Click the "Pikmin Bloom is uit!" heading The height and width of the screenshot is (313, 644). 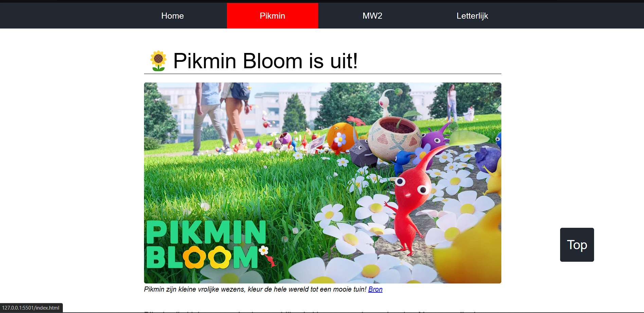[265, 61]
